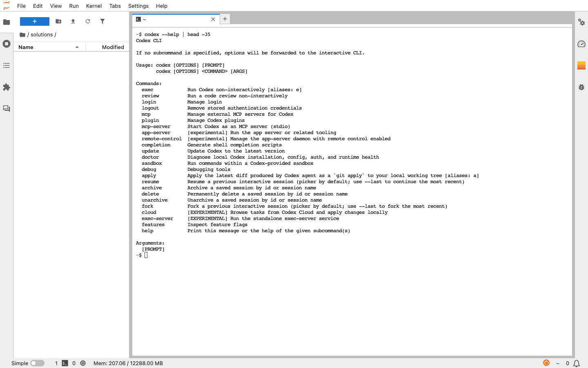Open the notifications bell icon

pos(577,363)
